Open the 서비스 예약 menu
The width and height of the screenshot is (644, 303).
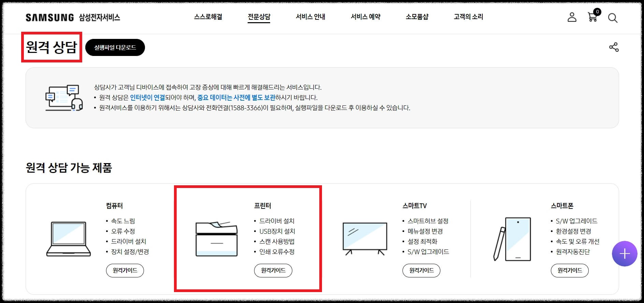click(365, 17)
